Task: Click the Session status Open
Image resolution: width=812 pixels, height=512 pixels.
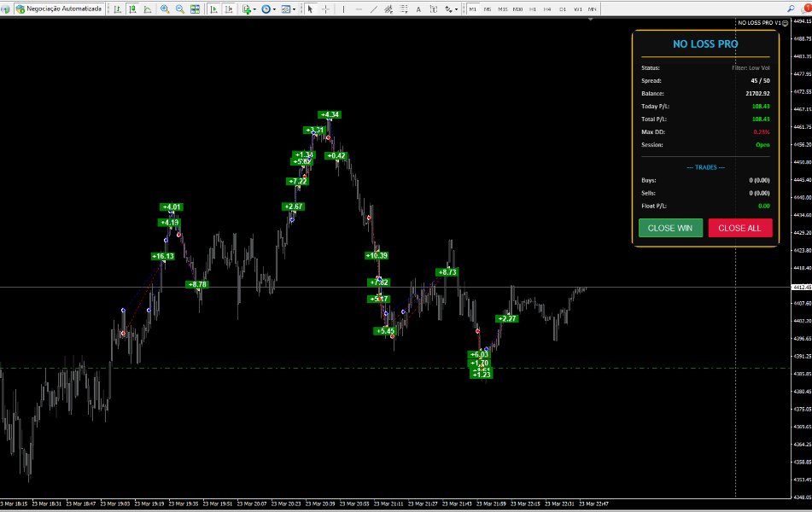Action: (x=762, y=145)
